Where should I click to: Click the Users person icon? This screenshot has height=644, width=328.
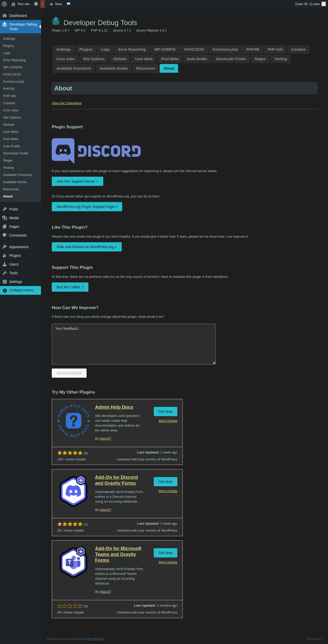pyautogui.click(x=5, y=264)
